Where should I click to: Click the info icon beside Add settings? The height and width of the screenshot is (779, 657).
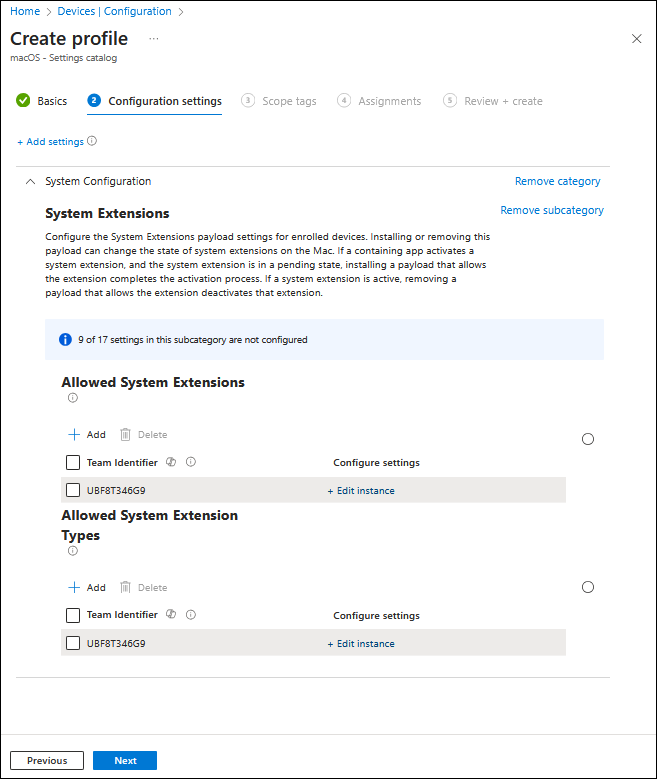click(92, 141)
